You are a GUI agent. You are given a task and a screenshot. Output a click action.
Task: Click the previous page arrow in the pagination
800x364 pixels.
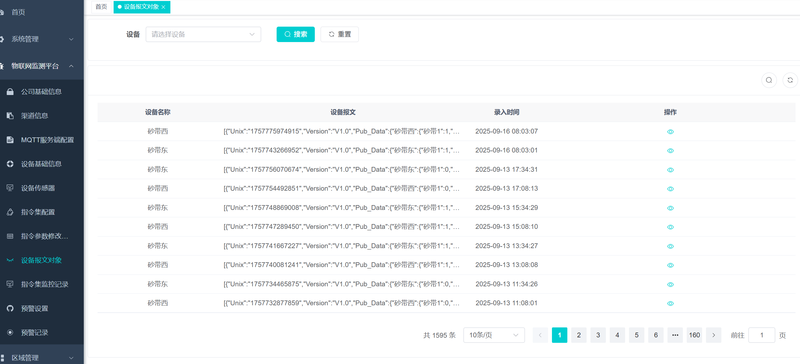pyautogui.click(x=540, y=335)
